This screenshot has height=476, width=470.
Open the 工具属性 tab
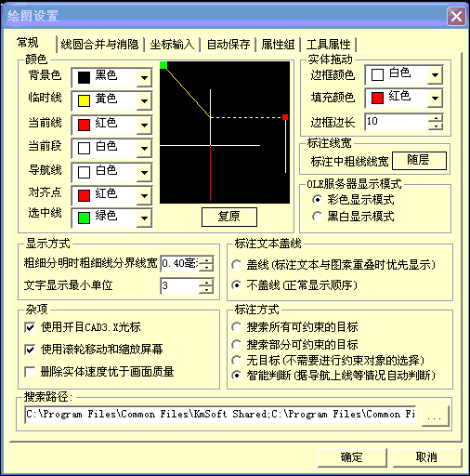click(329, 45)
